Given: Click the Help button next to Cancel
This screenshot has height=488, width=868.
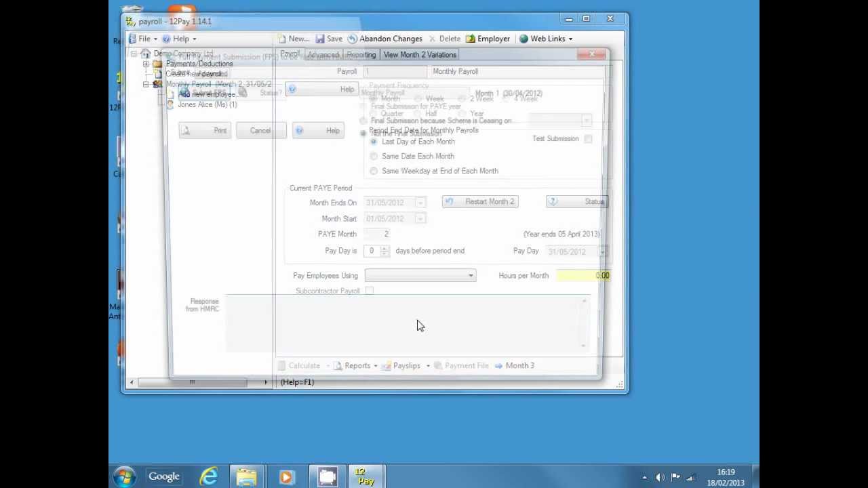Looking at the screenshot, I should [x=317, y=131].
